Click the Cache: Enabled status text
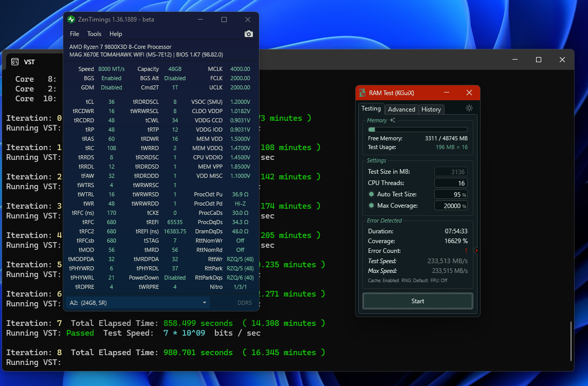The image size is (588, 386). point(383,280)
